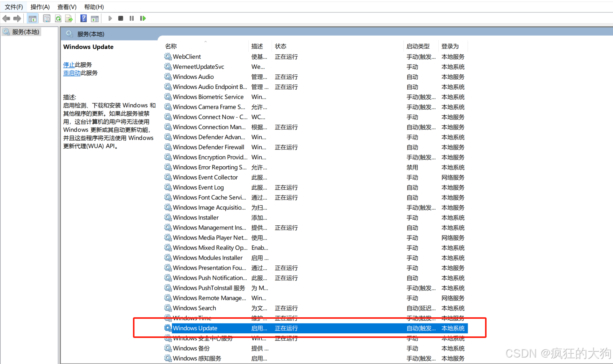
Task: Click the Restart Service toolbar icon
Action: coord(143,18)
